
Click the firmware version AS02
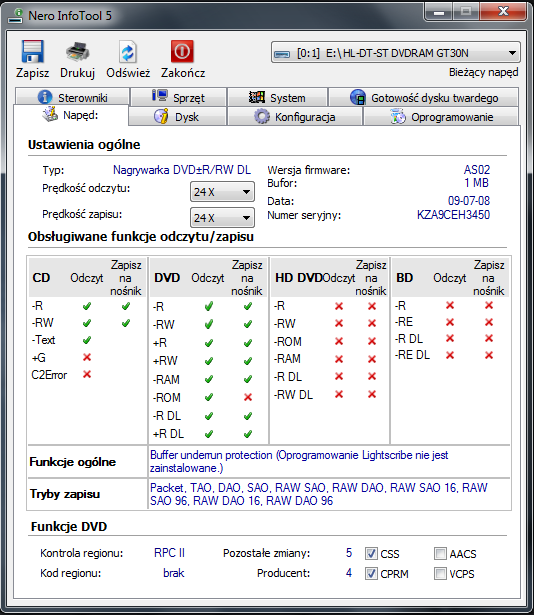click(477, 170)
